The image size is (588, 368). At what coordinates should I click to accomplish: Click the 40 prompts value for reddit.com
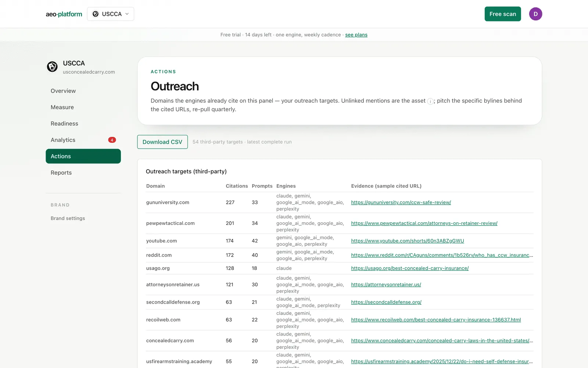[x=255, y=255]
